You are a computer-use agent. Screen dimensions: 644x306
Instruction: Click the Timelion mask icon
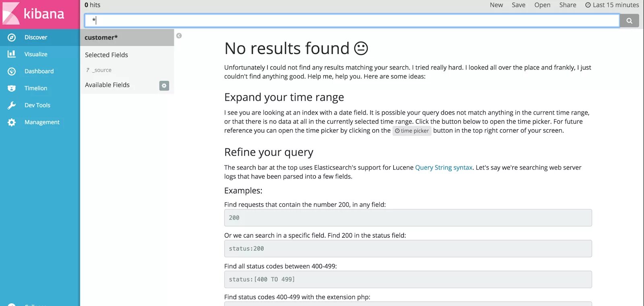coord(12,88)
